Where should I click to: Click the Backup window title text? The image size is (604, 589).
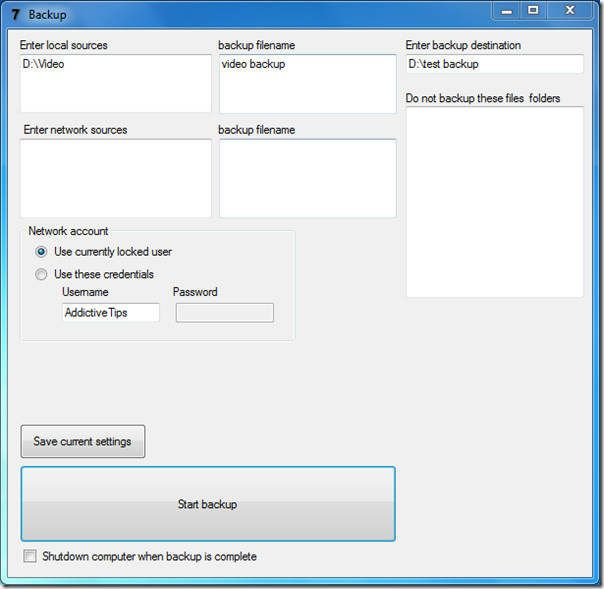pos(47,15)
